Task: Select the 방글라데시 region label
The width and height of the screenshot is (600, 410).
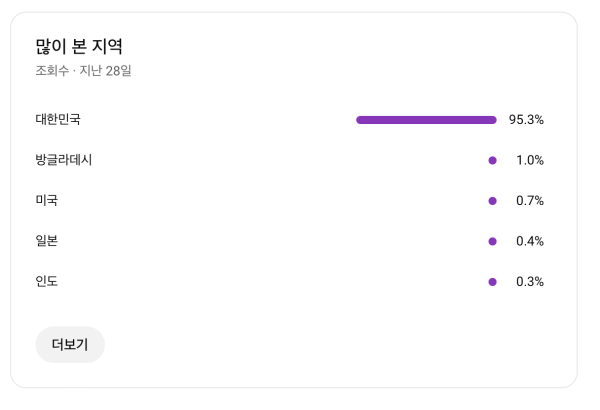Action: point(64,160)
